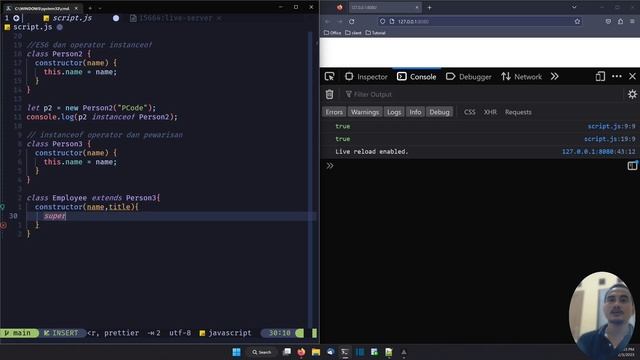640x360 pixels.
Task: Click the 30:10 cursor position indicator
Action: (280, 333)
